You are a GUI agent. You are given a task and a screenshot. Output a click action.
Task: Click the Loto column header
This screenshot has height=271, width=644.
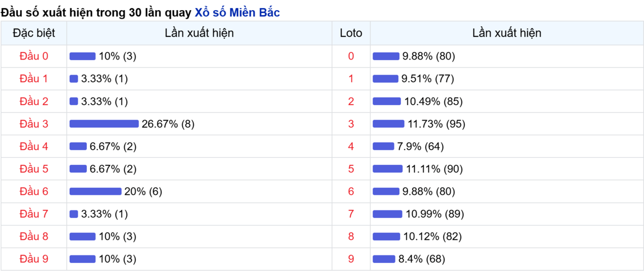pos(351,33)
